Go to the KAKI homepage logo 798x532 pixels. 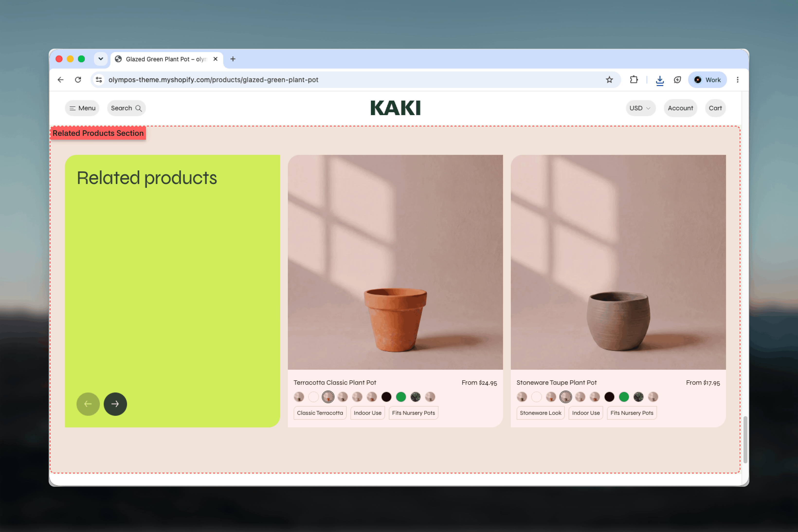(395, 108)
